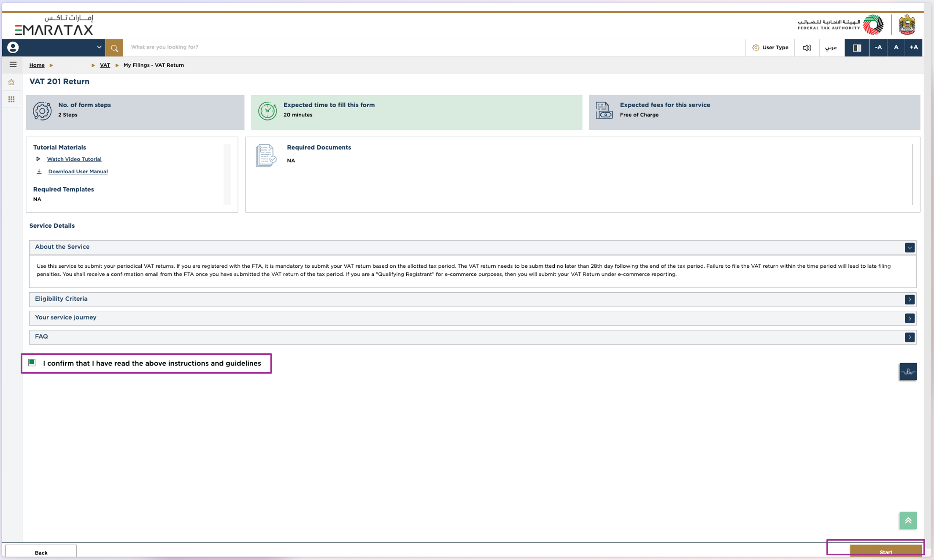Expand the FAQ section

(910, 337)
